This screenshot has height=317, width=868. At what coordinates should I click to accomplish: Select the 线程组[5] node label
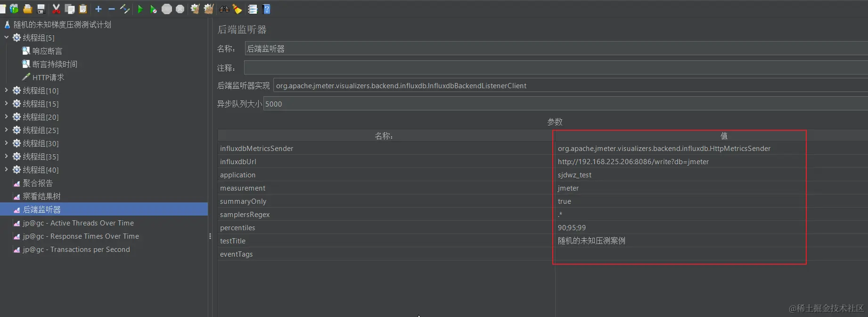(39, 38)
